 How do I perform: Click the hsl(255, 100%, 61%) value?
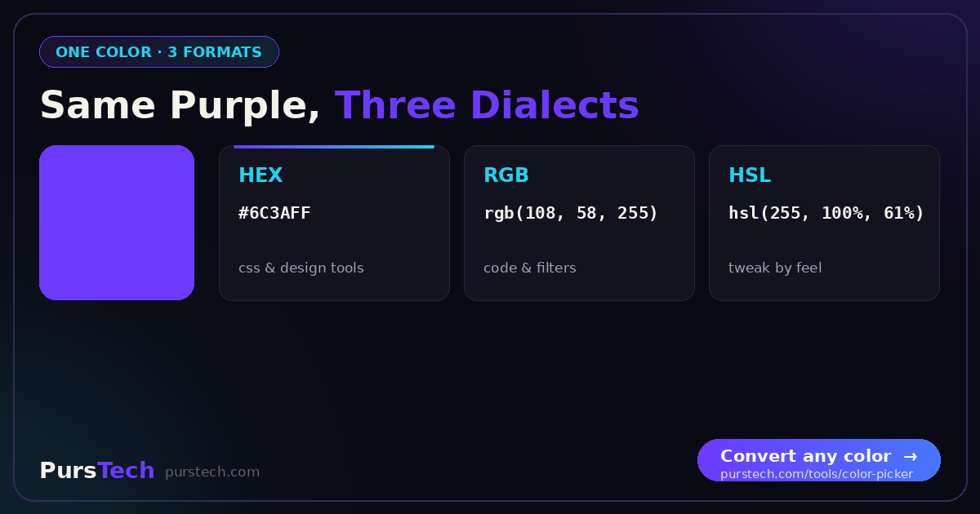pos(826,214)
